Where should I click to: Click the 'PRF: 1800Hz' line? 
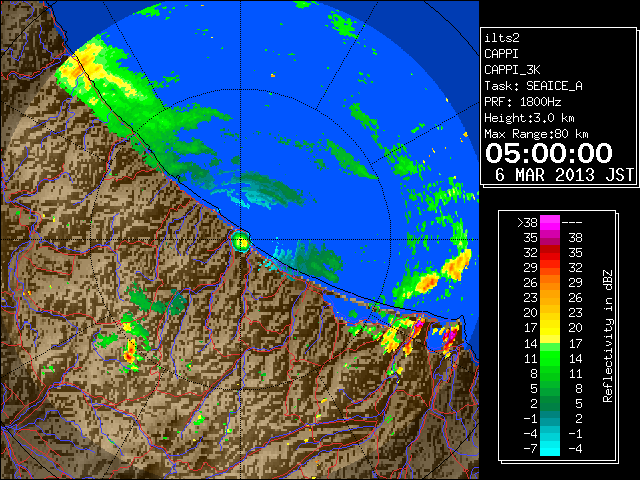[522, 102]
